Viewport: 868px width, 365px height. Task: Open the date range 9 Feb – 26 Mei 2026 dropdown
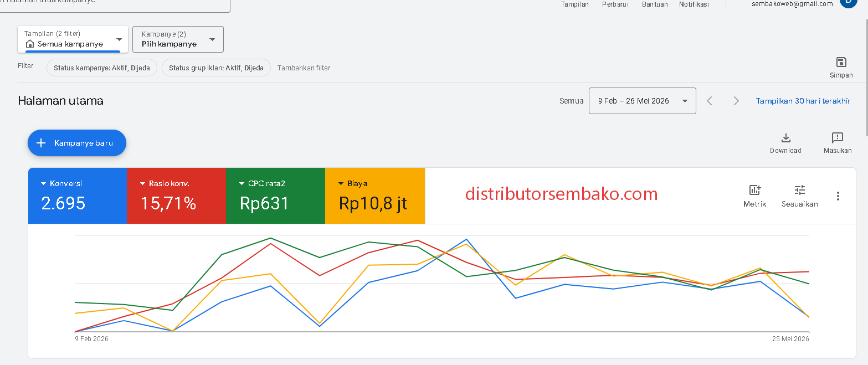coord(642,101)
